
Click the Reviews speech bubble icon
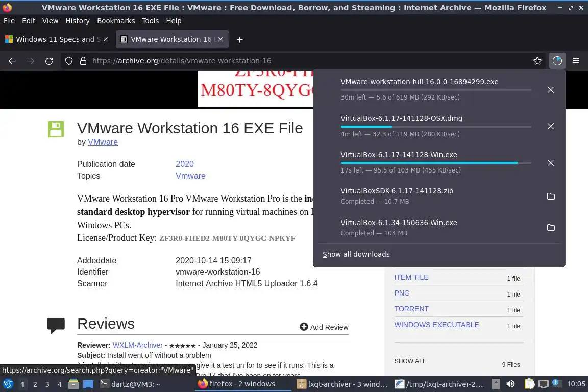56,325
